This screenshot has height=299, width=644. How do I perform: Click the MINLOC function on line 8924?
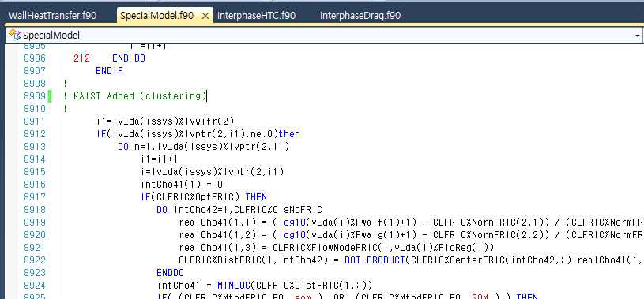[x=234, y=285]
